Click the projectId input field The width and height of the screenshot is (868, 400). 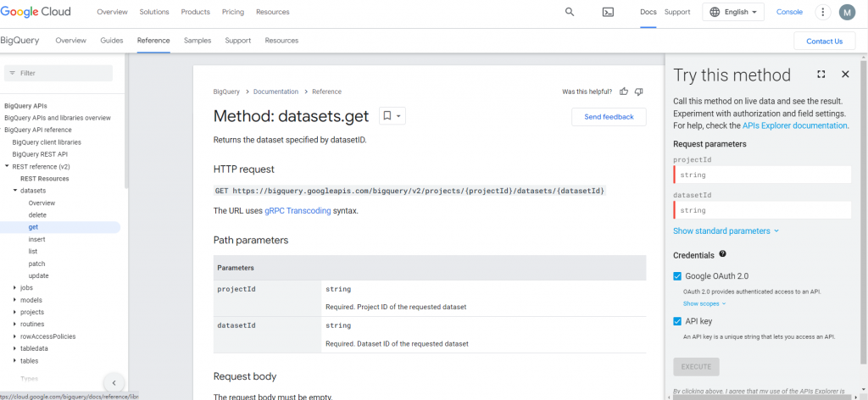tap(763, 175)
